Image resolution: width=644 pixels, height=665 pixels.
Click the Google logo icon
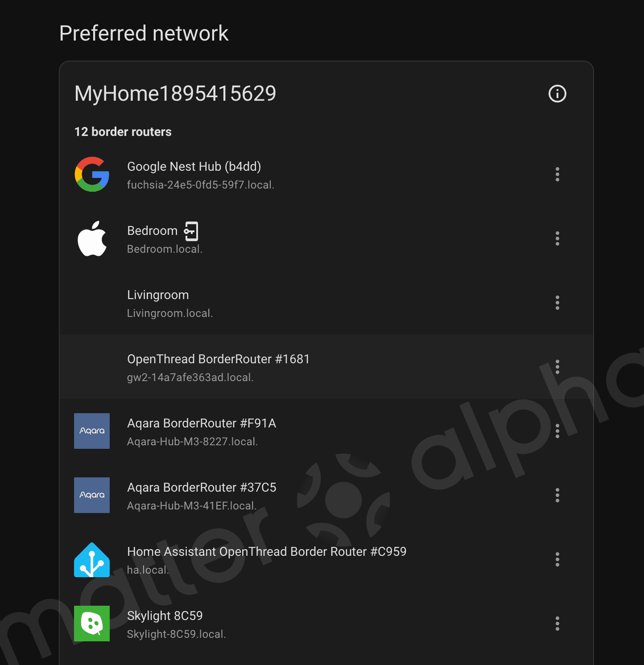click(x=92, y=174)
